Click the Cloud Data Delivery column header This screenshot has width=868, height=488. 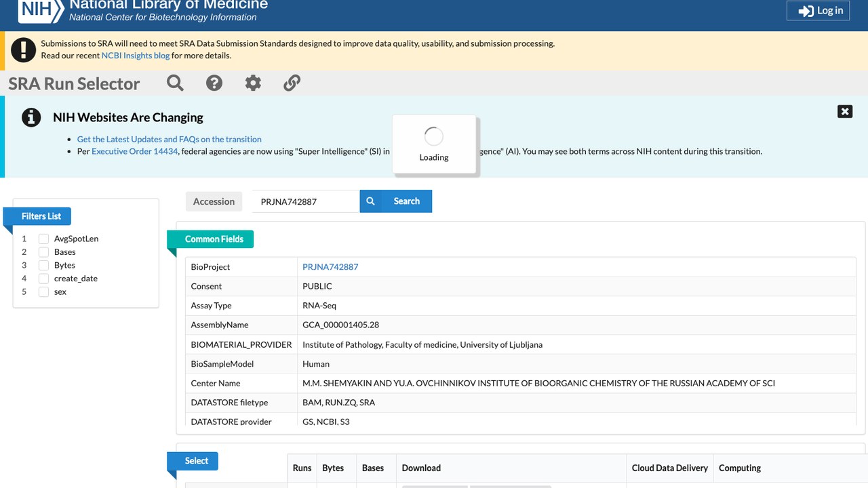point(670,468)
